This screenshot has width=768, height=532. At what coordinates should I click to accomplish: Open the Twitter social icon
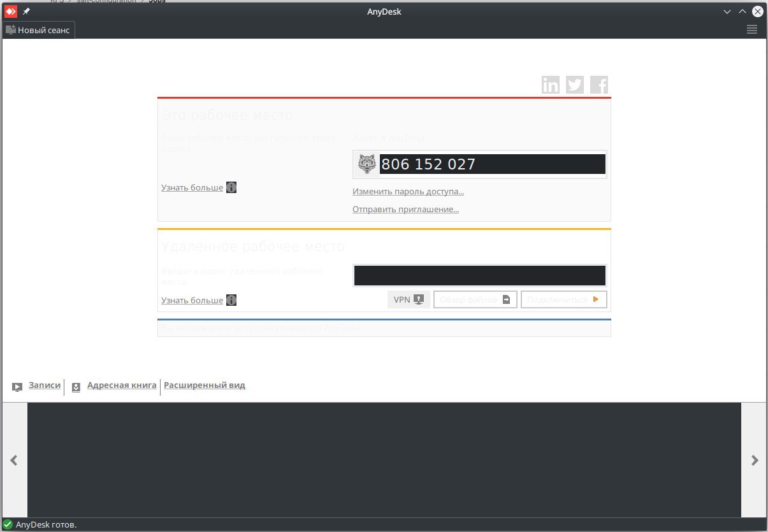point(575,85)
